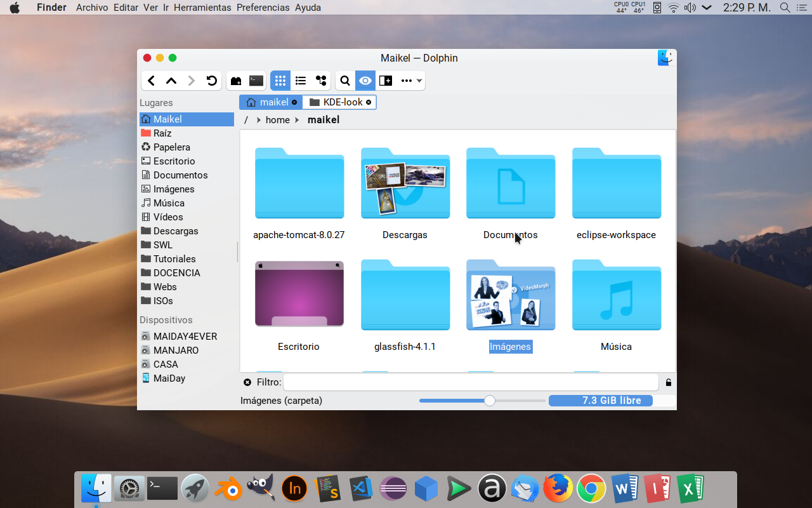The image size is (812, 508).
Task: Click the icon zoom slider handle
Action: (489, 401)
